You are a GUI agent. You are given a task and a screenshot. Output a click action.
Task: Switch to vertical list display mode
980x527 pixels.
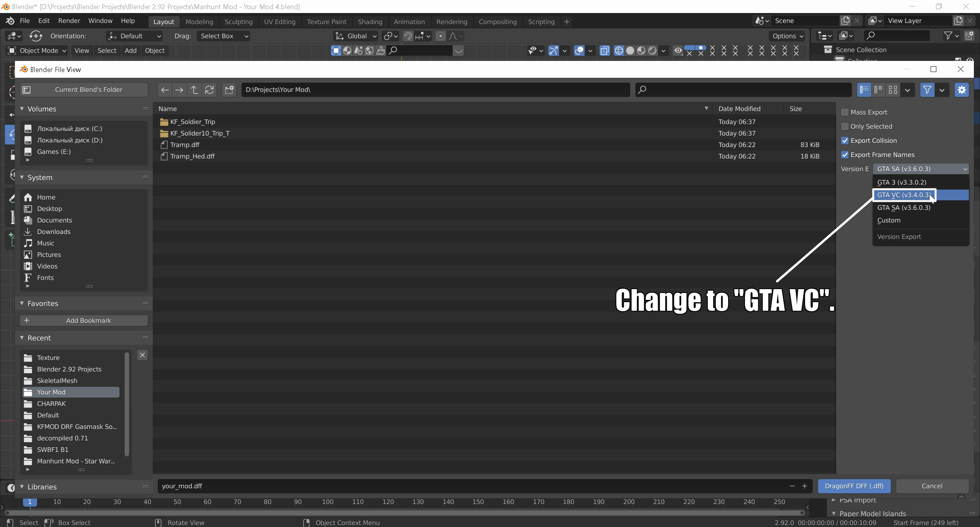[864, 90]
